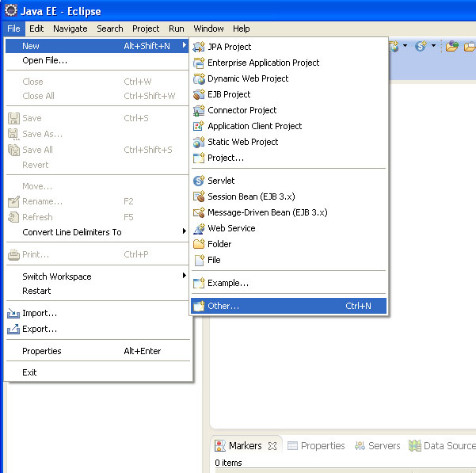The height and width of the screenshot is (473, 476).
Task: Select Restart in the File menu
Action: (x=97, y=291)
